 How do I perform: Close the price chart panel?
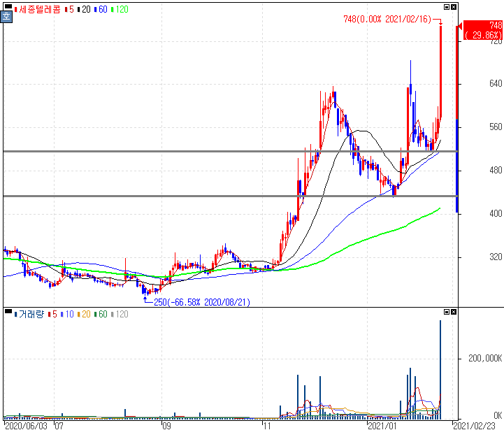[x=454, y=7]
